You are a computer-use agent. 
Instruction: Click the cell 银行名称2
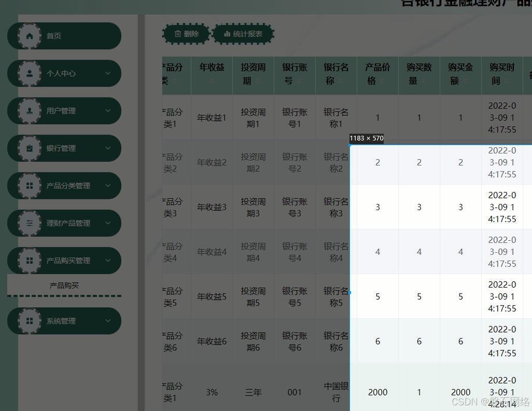click(x=336, y=163)
